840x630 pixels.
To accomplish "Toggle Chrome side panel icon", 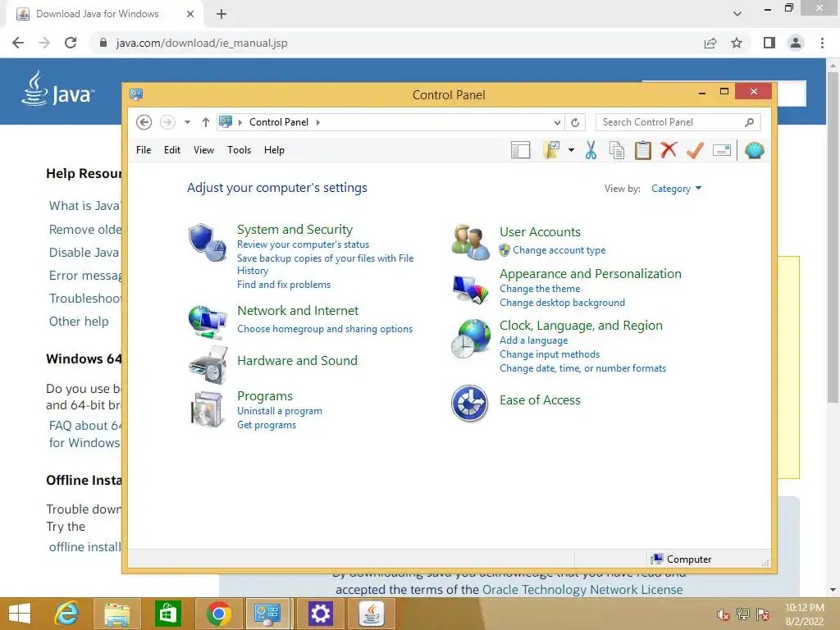I will click(x=769, y=43).
